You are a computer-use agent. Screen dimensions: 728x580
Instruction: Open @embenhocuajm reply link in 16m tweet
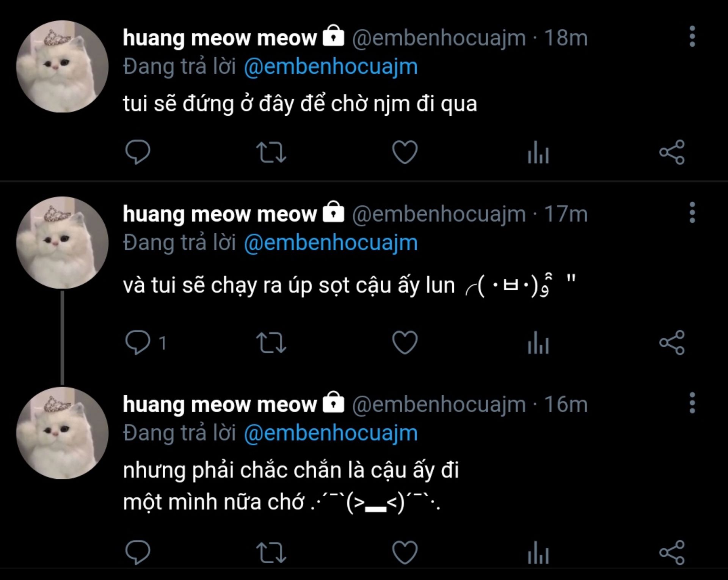click(331, 434)
